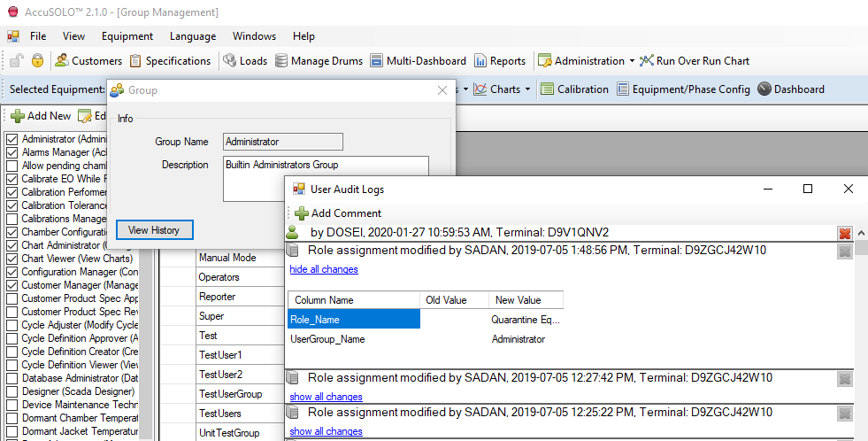The width and height of the screenshot is (868, 441).
Task: Click the hide all changes link
Action: click(x=324, y=269)
